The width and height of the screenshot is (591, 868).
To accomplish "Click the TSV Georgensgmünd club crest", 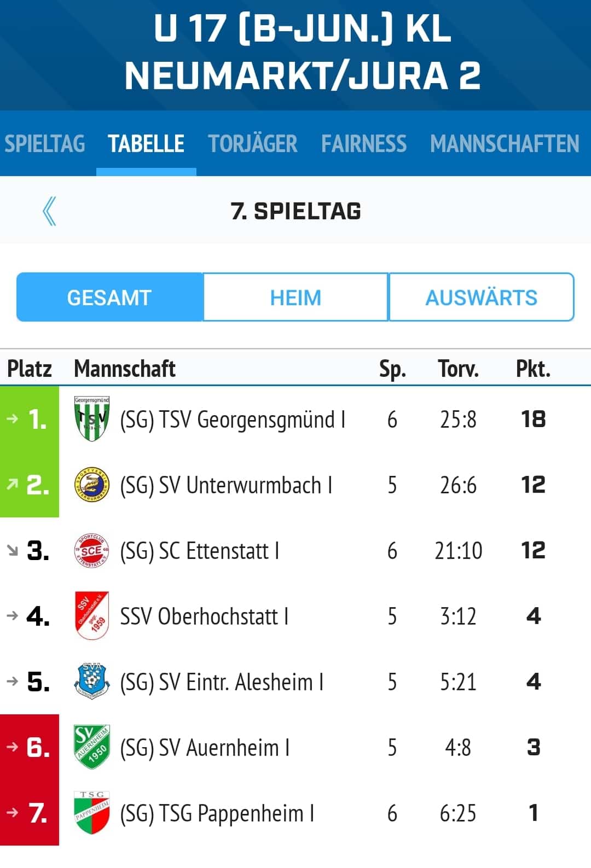I will pyautogui.click(x=91, y=419).
